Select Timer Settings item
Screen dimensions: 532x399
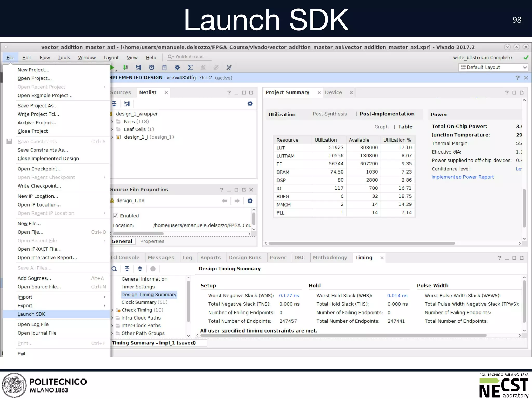138,287
